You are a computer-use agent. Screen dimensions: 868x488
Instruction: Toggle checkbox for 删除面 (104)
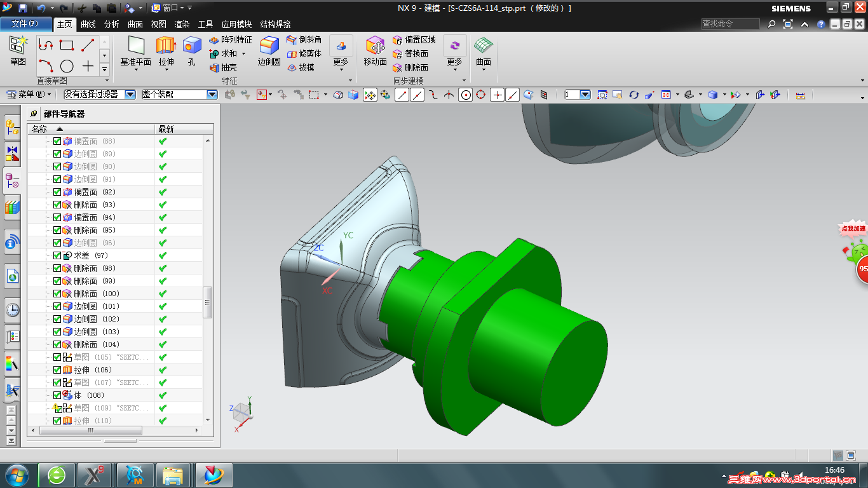(57, 344)
